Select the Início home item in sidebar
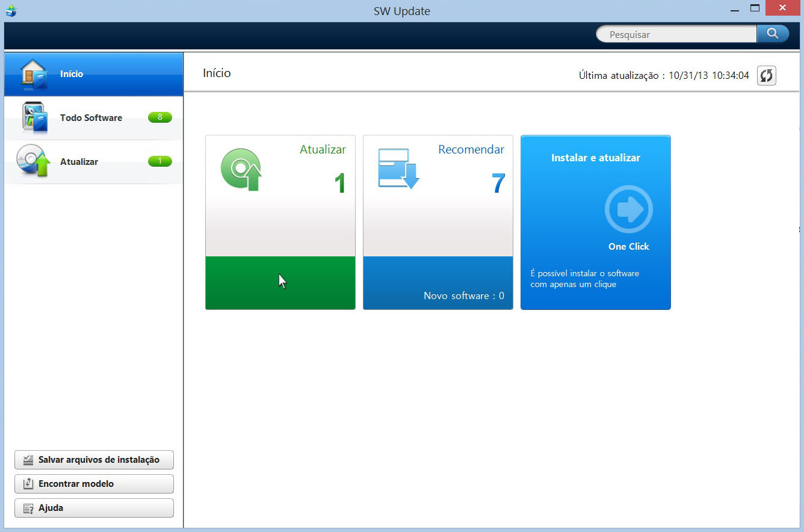Viewport: 804px width, 532px height. [x=93, y=74]
